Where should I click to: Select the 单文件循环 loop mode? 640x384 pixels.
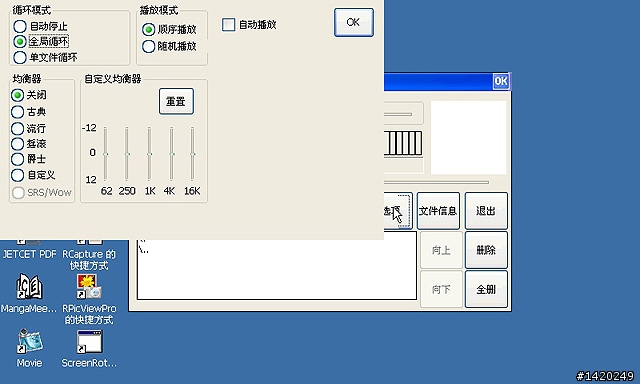(x=20, y=57)
